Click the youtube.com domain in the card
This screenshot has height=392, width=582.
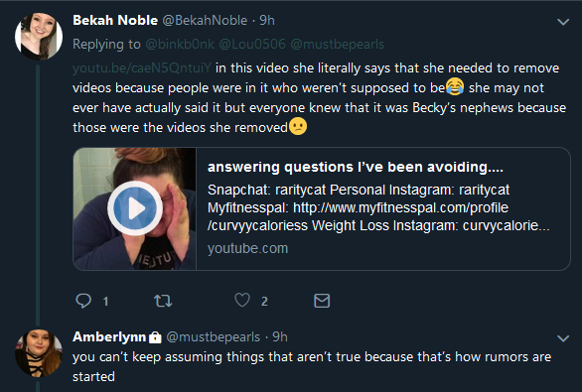[247, 248]
